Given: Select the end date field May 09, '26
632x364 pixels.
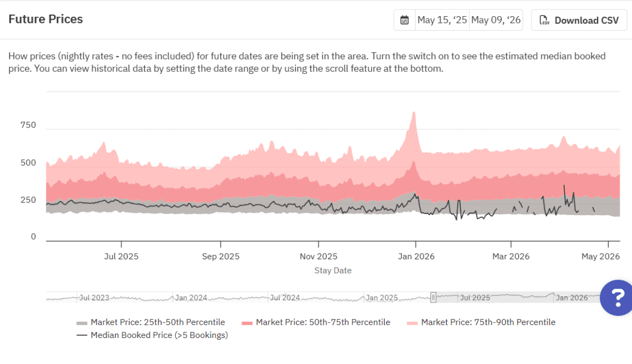Looking at the screenshot, I should point(495,20).
